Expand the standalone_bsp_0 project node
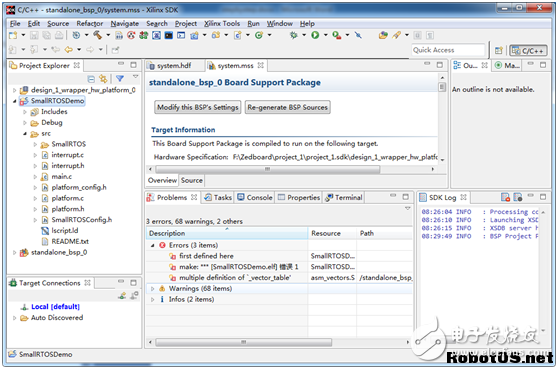Viewport: 558px width, 369px height. pyautogui.click(x=15, y=252)
